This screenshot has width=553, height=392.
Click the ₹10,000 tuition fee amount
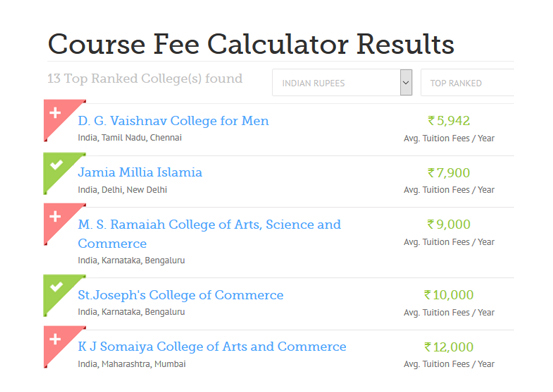449,295
